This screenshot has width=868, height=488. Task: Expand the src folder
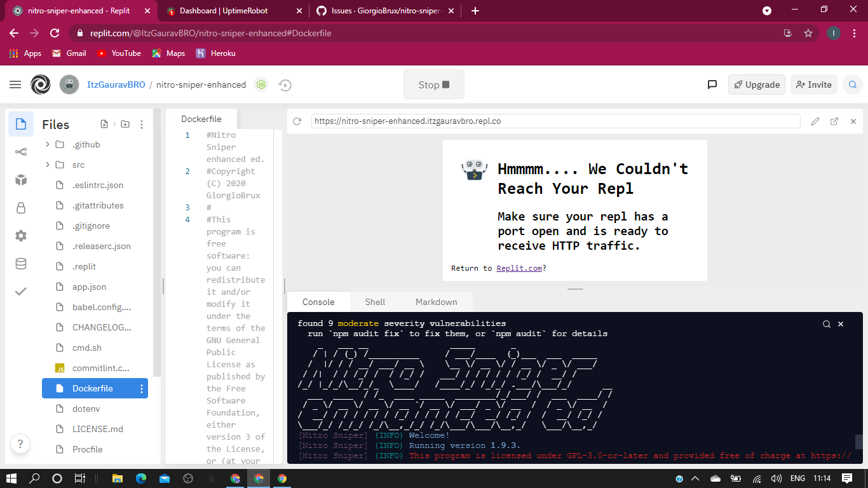pos(47,165)
